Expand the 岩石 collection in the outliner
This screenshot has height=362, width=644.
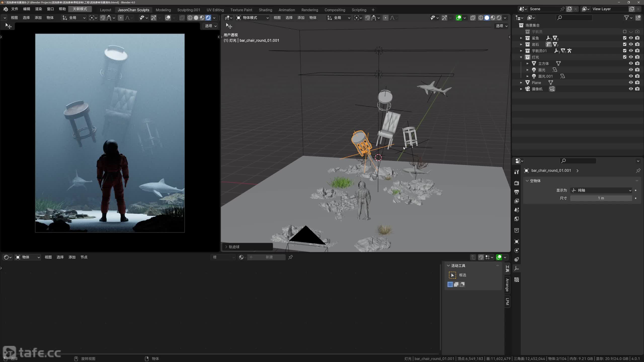pyautogui.click(x=521, y=44)
